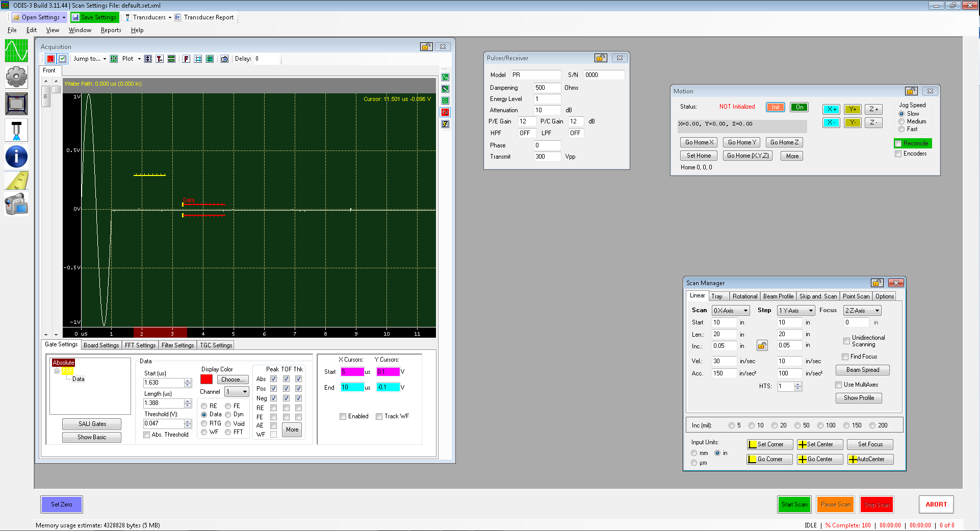Click the yellow measuring tape sidebar icon
Screen dimensions: 980x531
pos(16,181)
